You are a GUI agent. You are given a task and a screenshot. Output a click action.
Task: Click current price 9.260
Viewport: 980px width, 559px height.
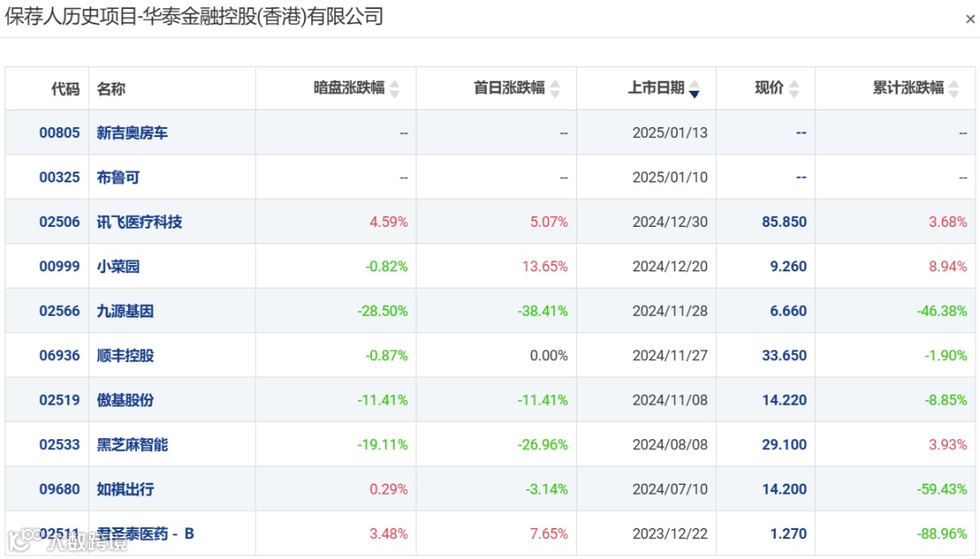pos(789,267)
